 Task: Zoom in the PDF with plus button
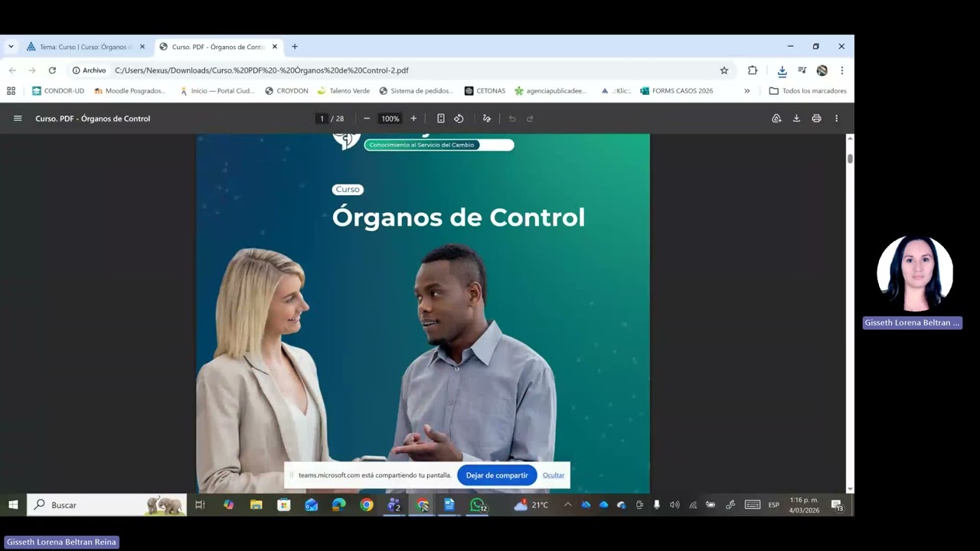click(x=413, y=119)
